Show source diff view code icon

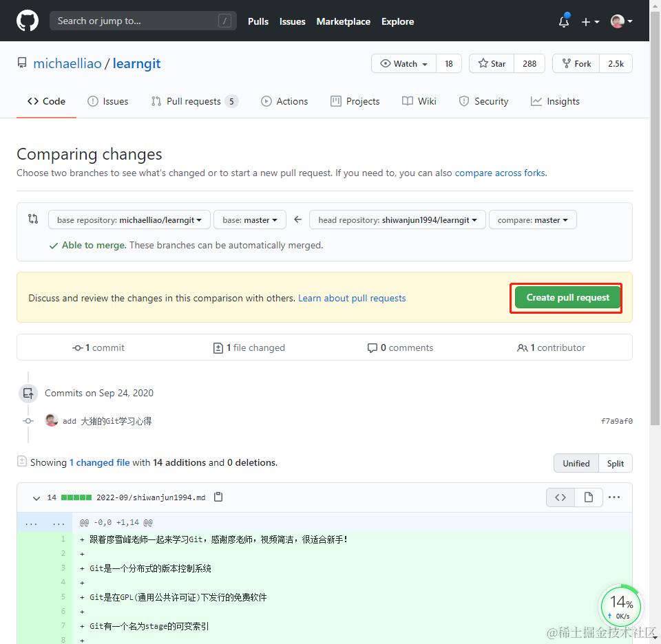coord(560,497)
